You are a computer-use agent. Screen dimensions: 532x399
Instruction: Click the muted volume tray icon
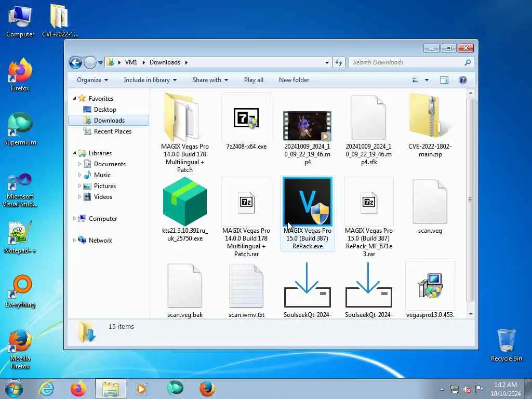467,390
